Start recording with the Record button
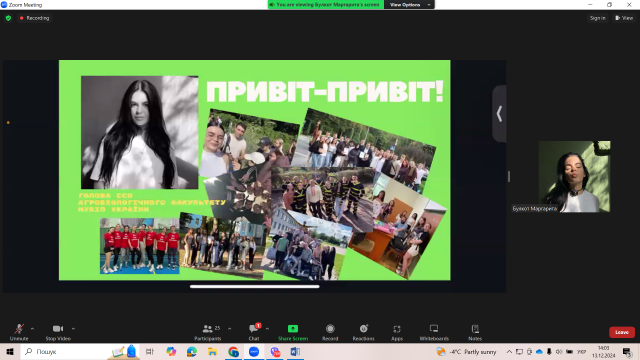Viewport: 640px width, 360px height. [x=330, y=332]
